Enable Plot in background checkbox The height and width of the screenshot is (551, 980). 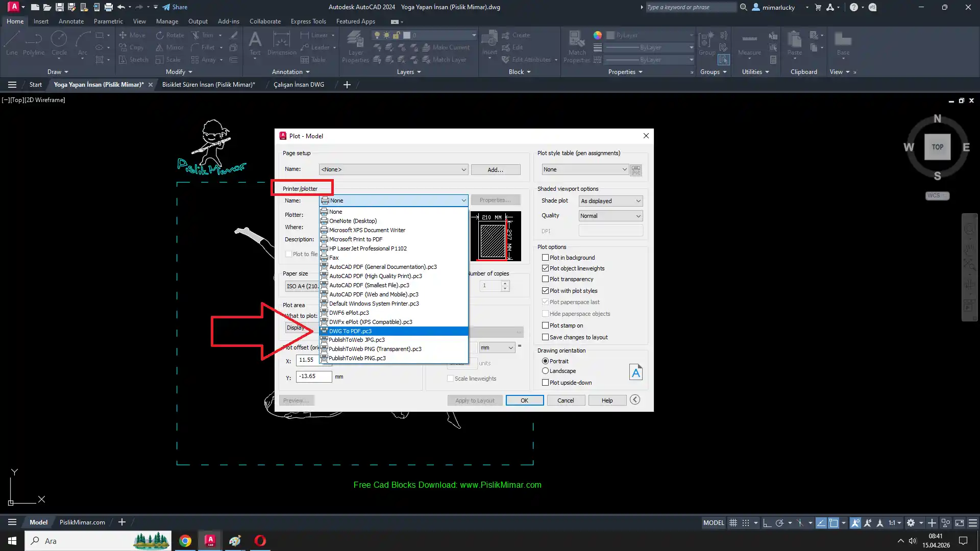coord(545,258)
